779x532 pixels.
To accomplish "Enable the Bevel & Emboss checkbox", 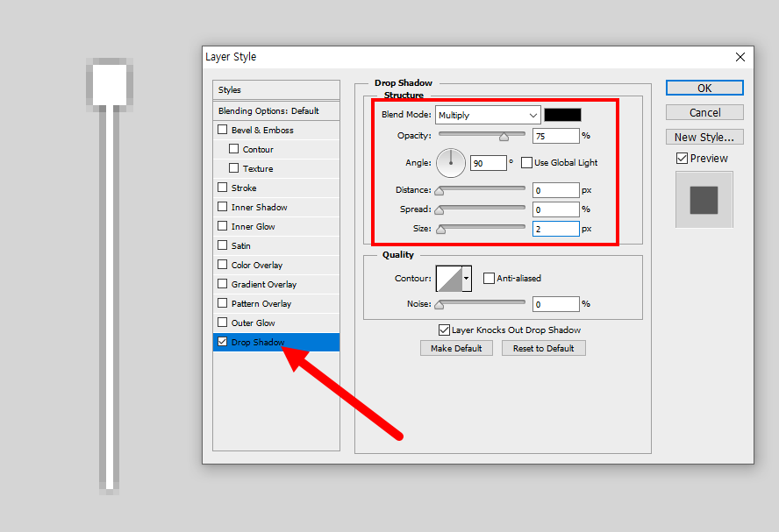I will pos(223,130).
